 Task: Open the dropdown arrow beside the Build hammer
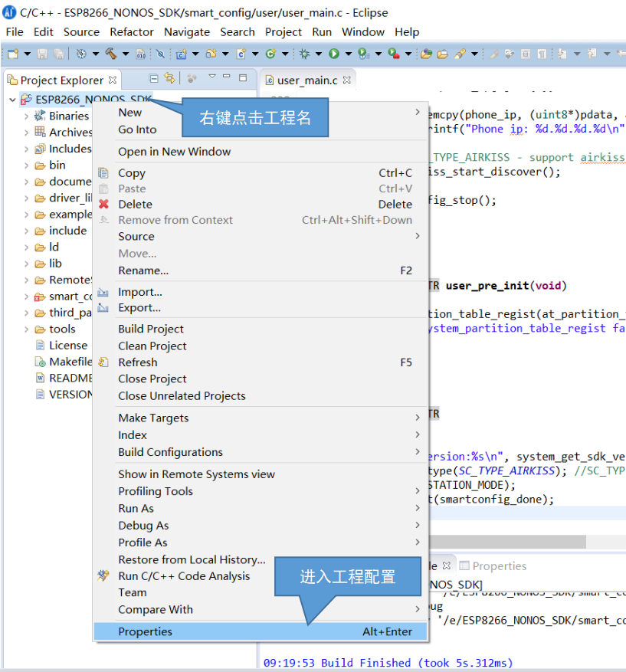tap(126, 54)
